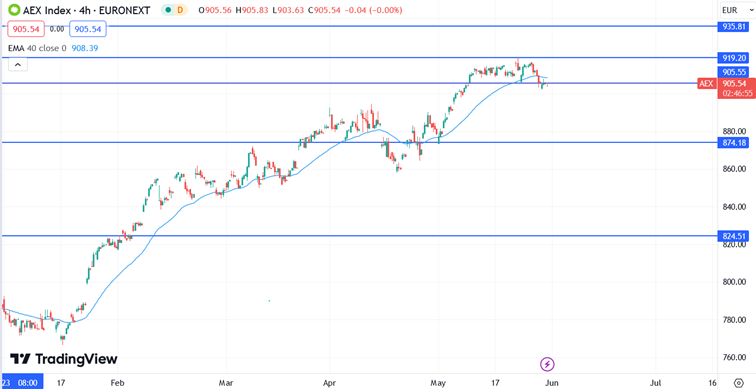Click the Jun label on time axis
Viewport: 756px width, 389px height.
click(x=551, y=383)
